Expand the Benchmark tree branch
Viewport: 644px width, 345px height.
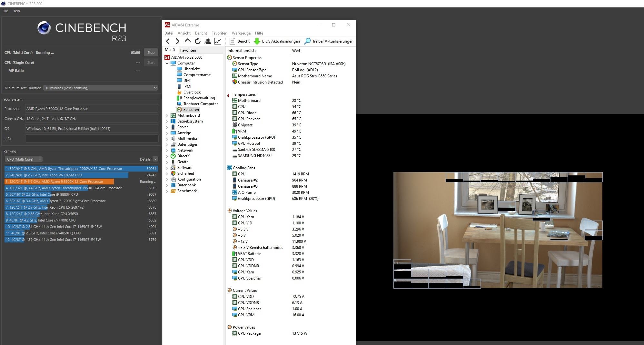pos(167,191)
